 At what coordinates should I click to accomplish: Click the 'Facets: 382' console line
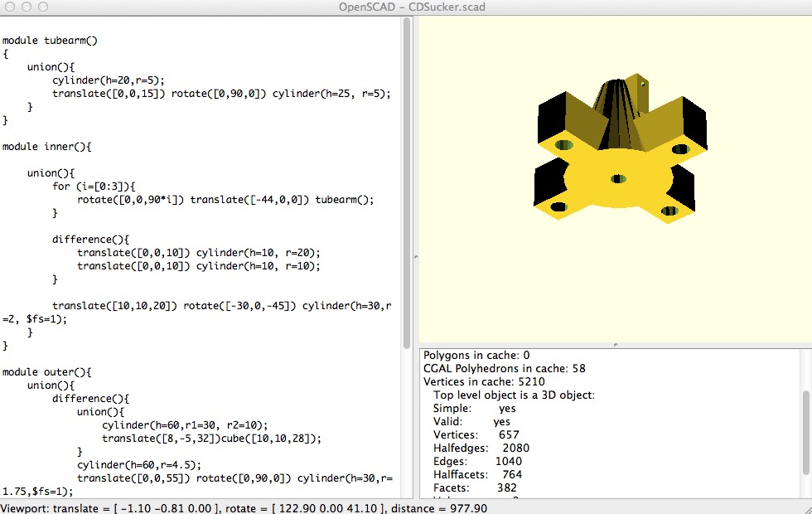[x=475, y=487]
